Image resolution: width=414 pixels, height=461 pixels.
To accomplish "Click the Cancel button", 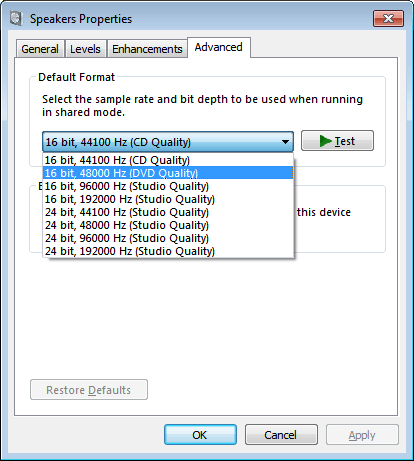I will pyautogui.click(x=281, y=435).
